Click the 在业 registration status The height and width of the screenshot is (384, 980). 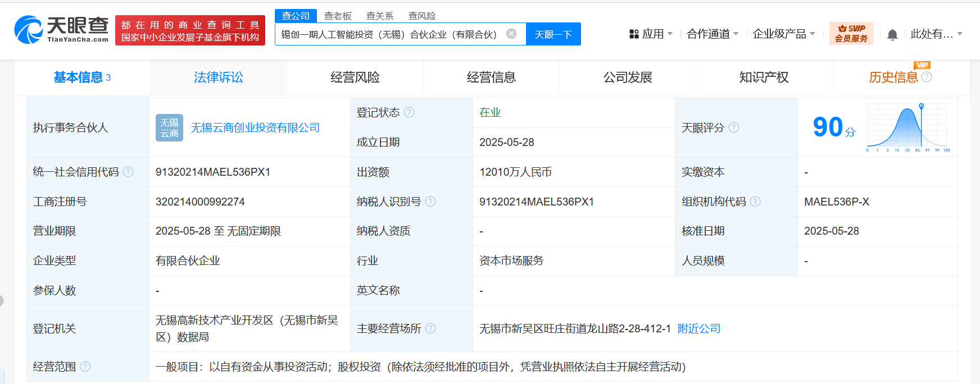(x=490, y=112)
